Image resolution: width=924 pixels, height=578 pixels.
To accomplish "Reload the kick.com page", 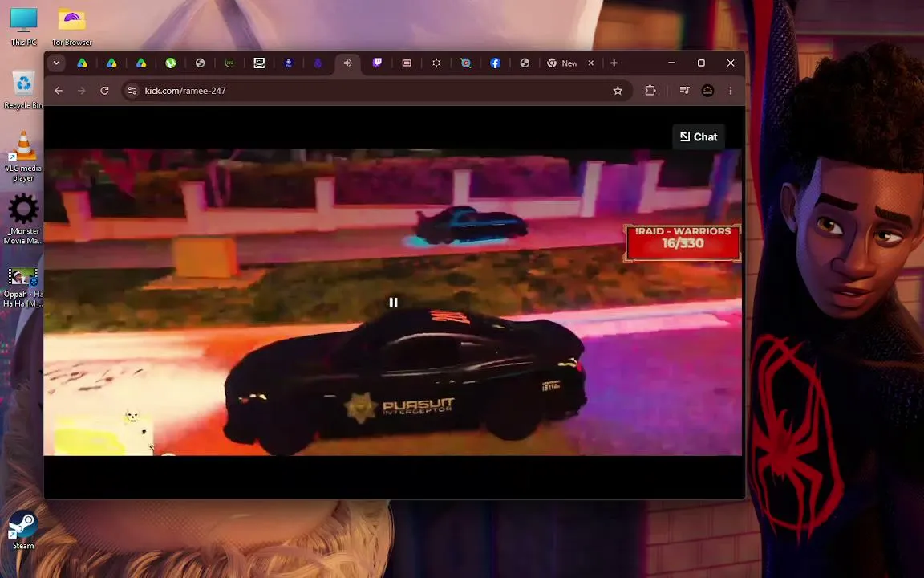I will [104, 91].
